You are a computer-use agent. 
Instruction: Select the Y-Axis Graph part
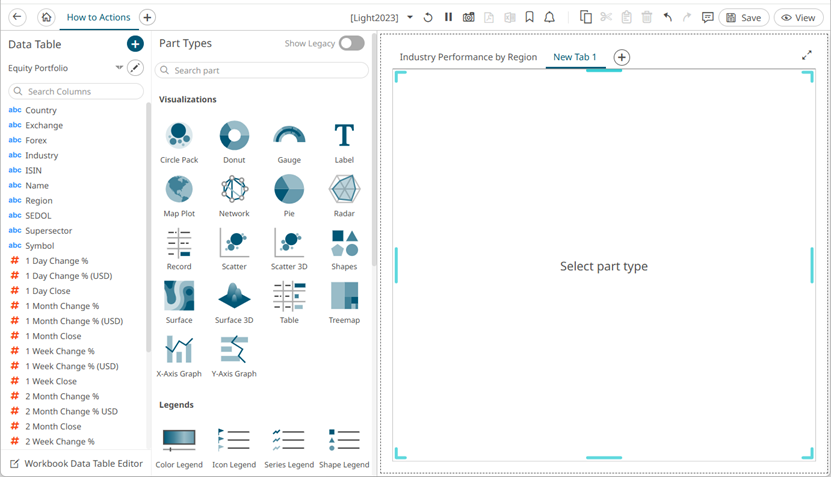pyautogui.click(x=234, y=356)
